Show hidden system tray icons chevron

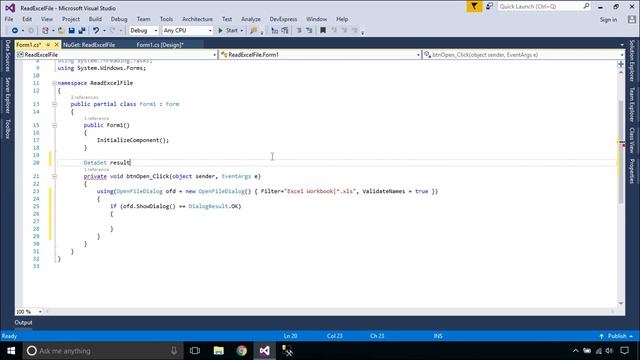click(576, 351)
